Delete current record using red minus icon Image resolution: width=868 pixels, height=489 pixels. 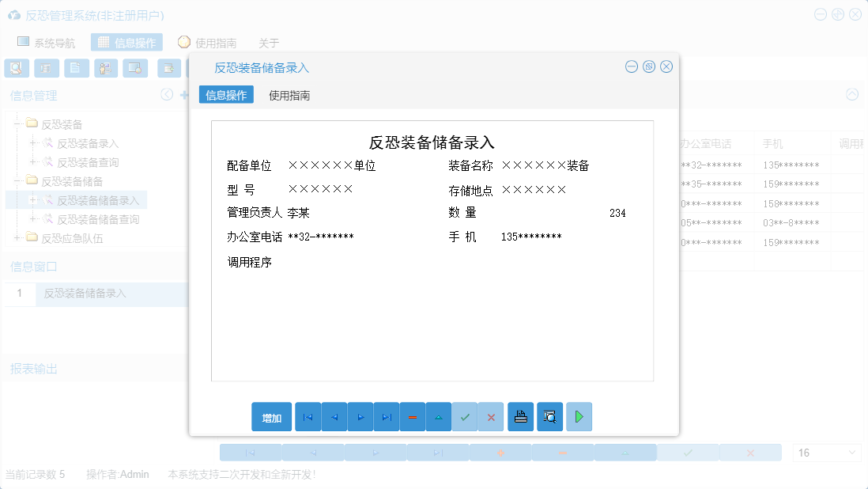tap(413, 417)
